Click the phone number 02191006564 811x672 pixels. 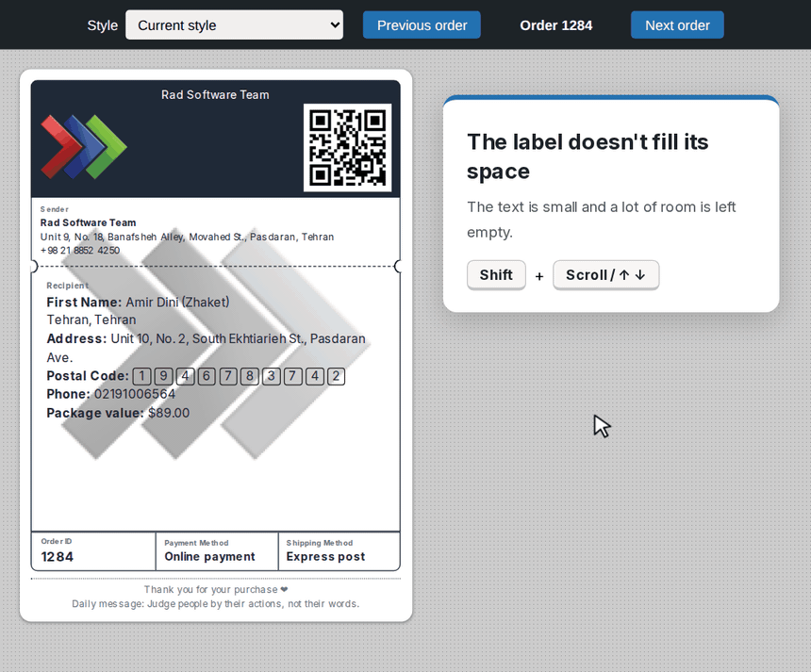click(135, 394)
